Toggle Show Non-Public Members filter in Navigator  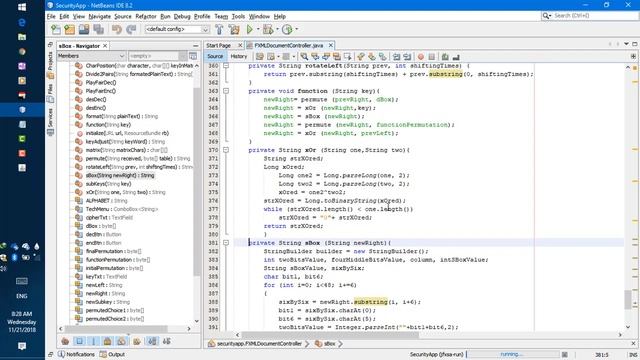tap(107, 341)
